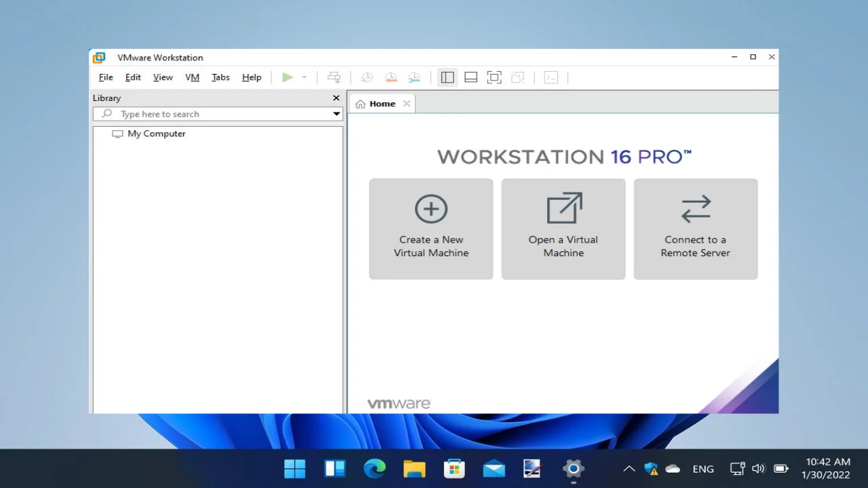The image size is (868, 488).
Task: Click the battery tray icon
Action: click(781, 468)
